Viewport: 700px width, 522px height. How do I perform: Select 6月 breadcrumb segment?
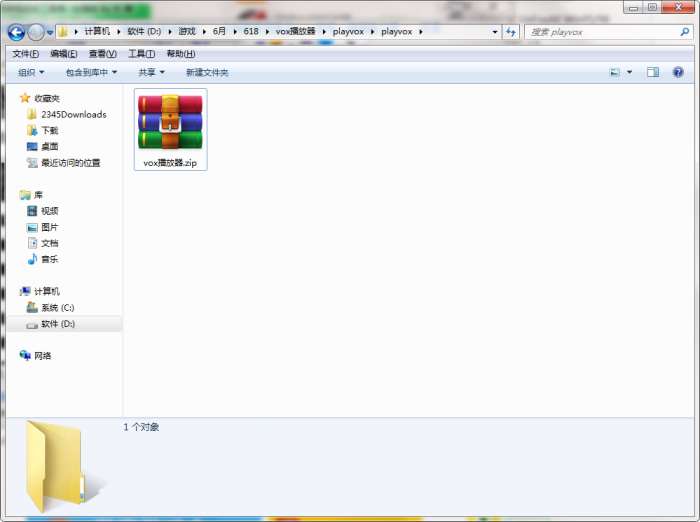point(219,31)
